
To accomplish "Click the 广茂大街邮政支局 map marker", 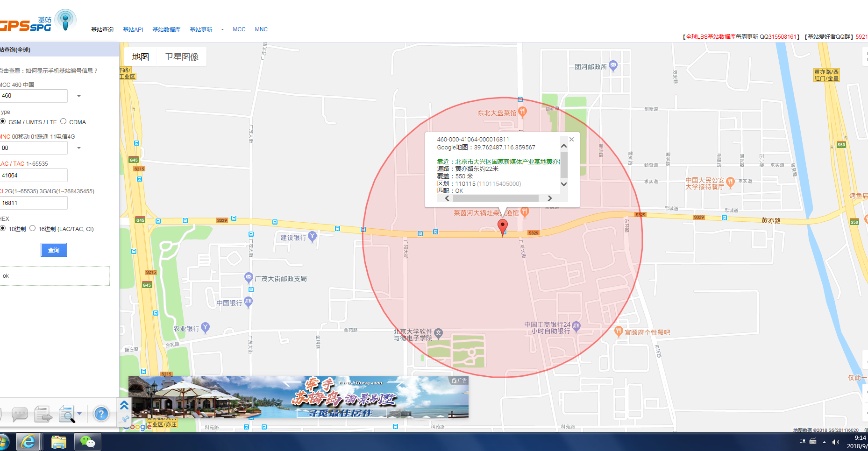I will tap(249, 278).
